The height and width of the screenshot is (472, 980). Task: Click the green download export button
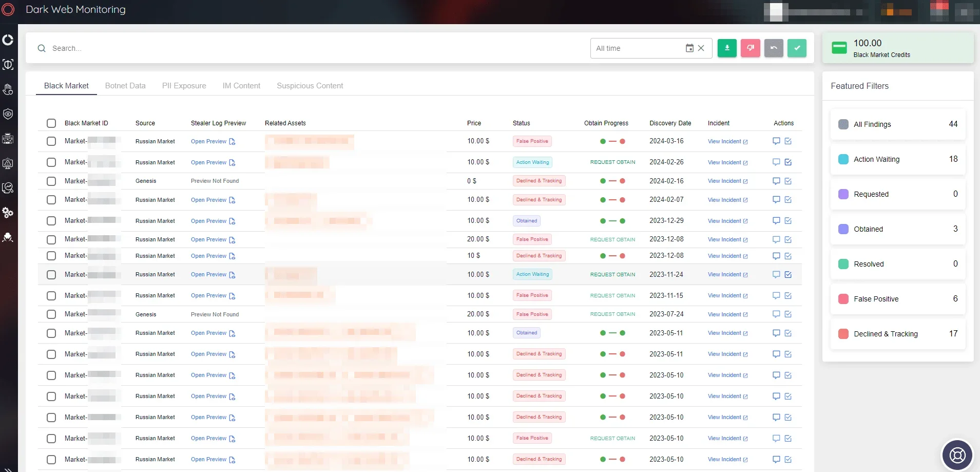(727, 48)
